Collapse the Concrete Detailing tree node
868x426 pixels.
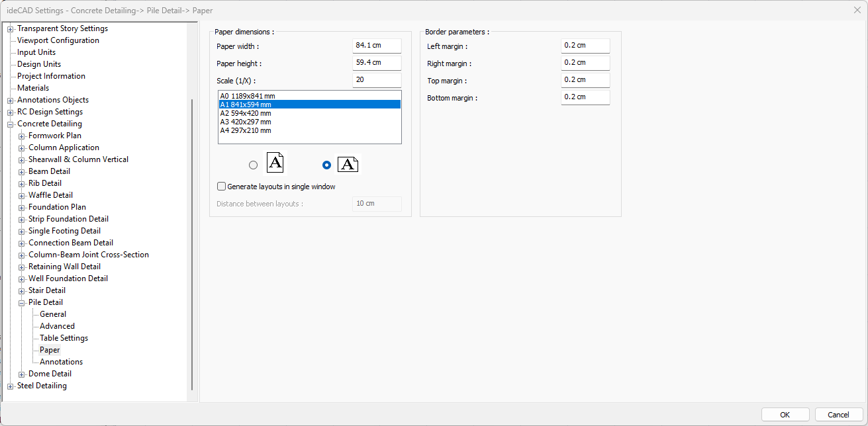(10, 124)
